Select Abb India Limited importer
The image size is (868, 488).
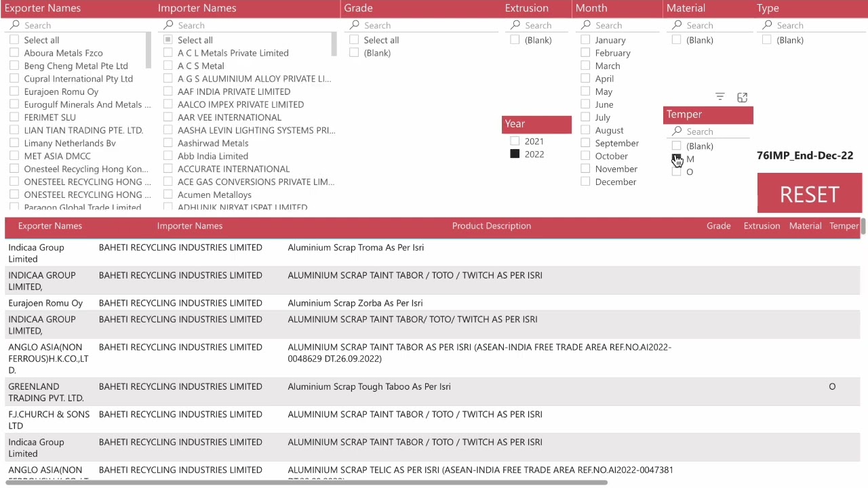[167, 156]
